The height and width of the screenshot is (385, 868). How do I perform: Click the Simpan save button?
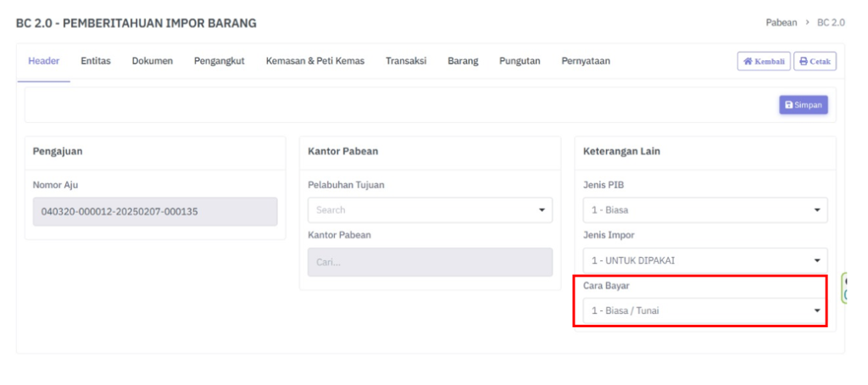coord(803,105)
